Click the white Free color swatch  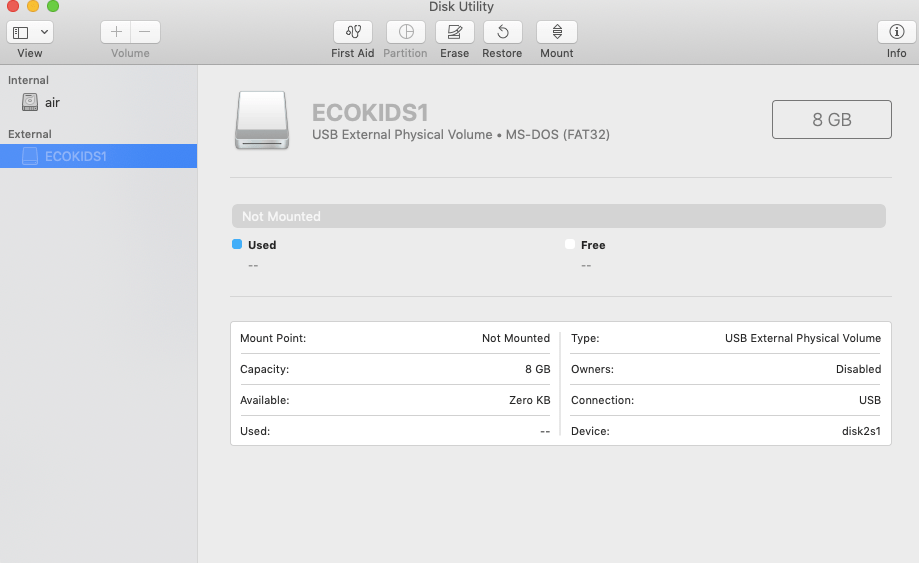[570, 244]
